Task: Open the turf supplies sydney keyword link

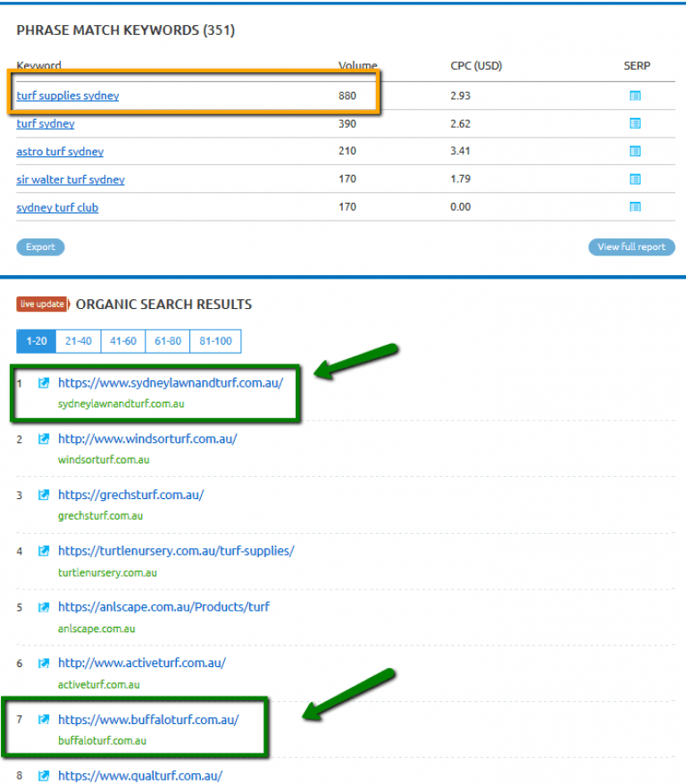Action: [x=68, y=96]
